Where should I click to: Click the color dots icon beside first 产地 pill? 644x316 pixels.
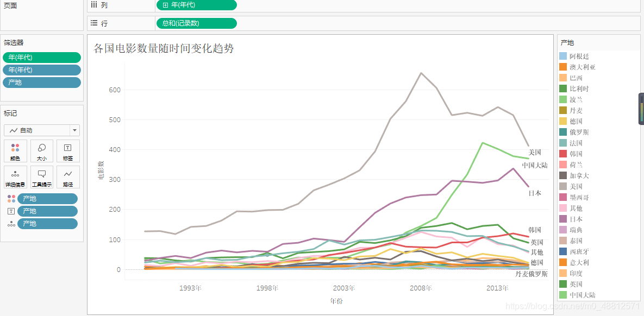(x=11, y=199)
